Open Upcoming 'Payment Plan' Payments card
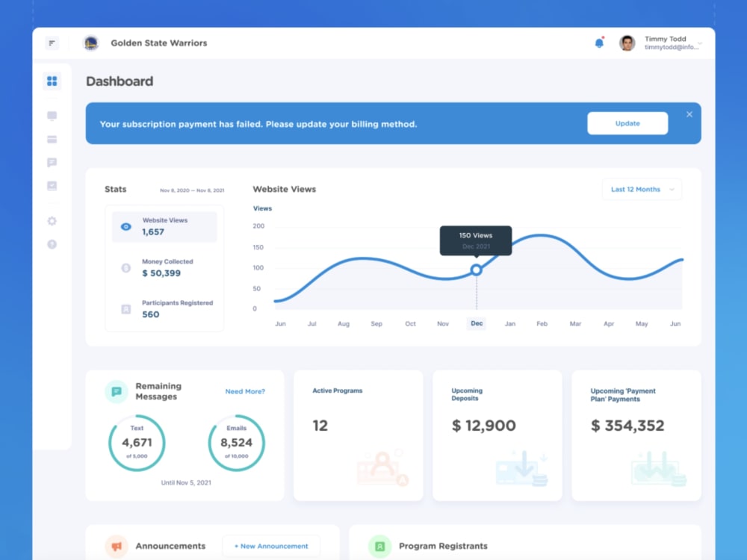 (636, 435)
